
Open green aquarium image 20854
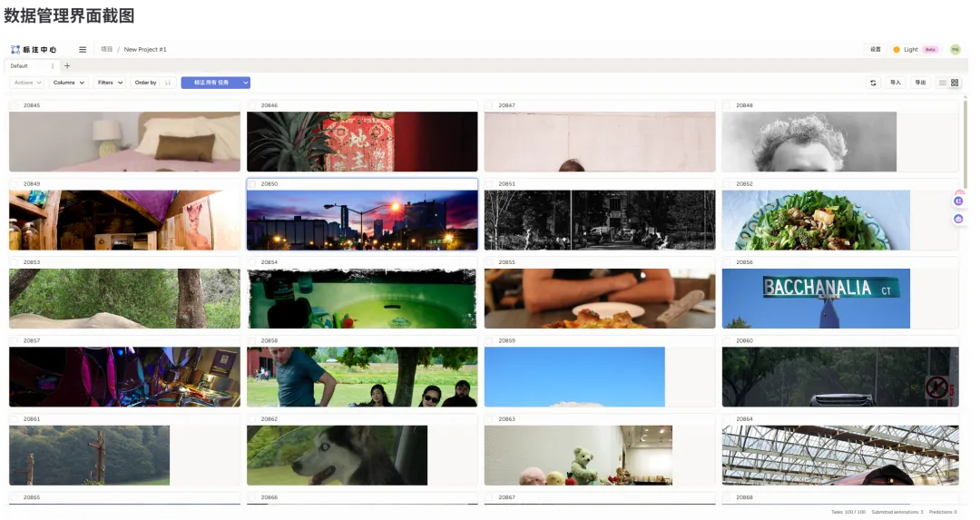tap(362, 299)
